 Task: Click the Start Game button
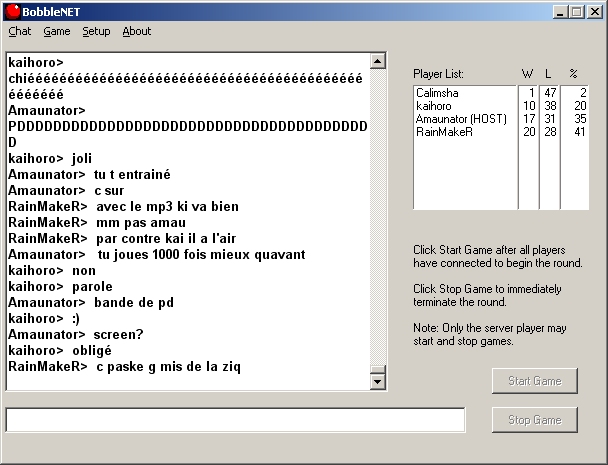(x=534, y=381)
